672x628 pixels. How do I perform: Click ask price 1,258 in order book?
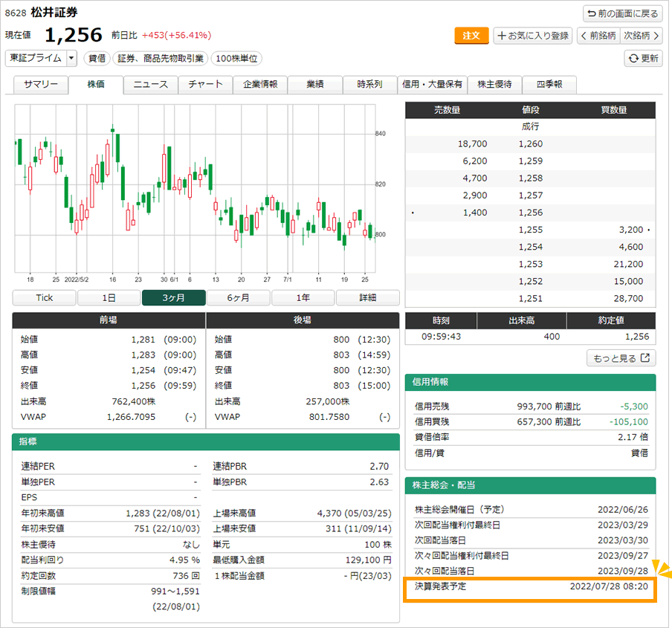coord(531,178)
